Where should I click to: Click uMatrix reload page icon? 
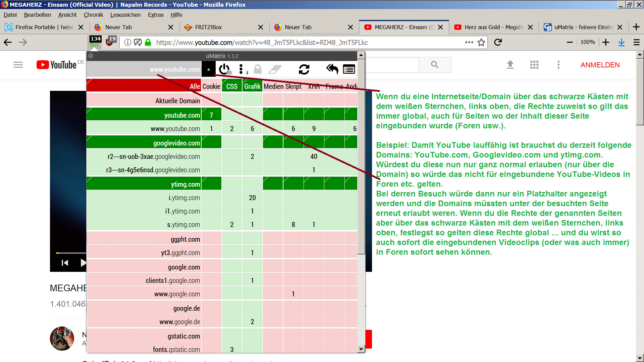pos(304,69)
